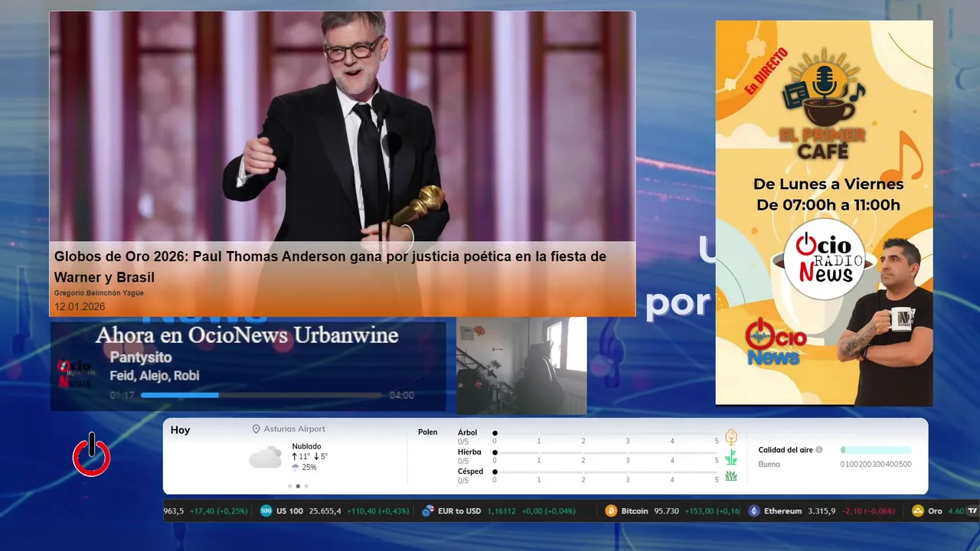The height and width of the screenshot is (551, 980).
Task: Click the EUR to USD flags icon
Action: pyautogui.click(x=428, y=511)
